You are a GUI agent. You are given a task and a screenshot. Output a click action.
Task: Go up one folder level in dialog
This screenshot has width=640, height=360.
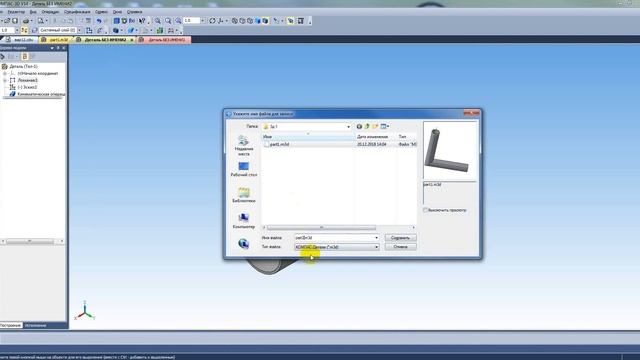click(367, 127)
